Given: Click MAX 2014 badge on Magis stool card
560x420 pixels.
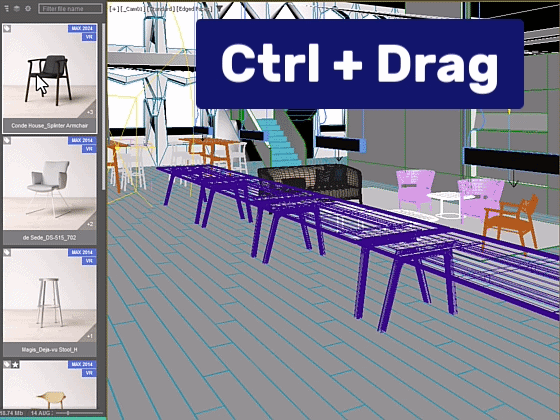Looking at the screenshot, I should click(x=82, y=252).
